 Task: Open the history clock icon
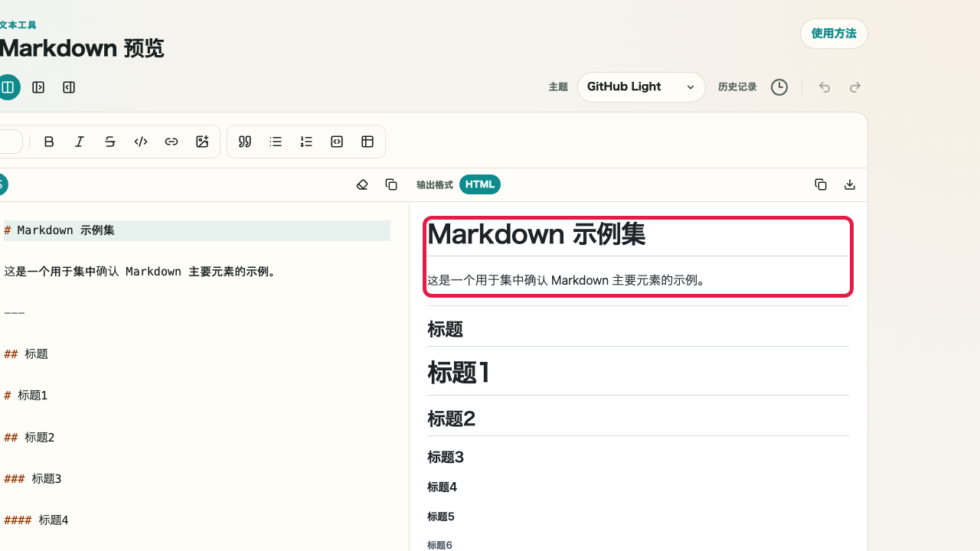coord(779,87)
